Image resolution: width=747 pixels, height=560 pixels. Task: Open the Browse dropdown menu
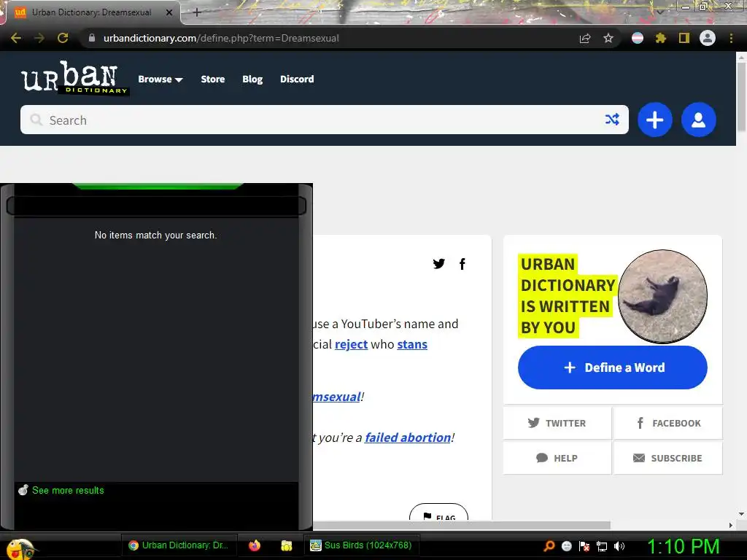click(x=160, y=79)
